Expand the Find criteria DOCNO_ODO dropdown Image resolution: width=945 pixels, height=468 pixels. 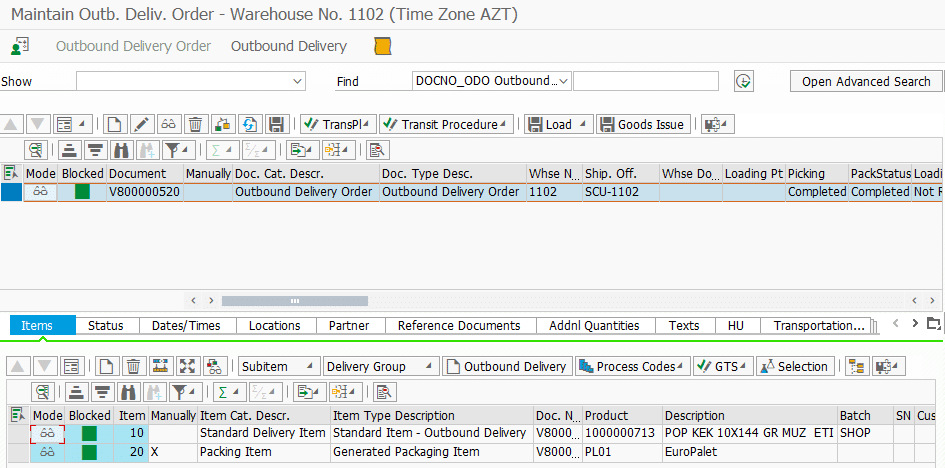pos(564,81)
